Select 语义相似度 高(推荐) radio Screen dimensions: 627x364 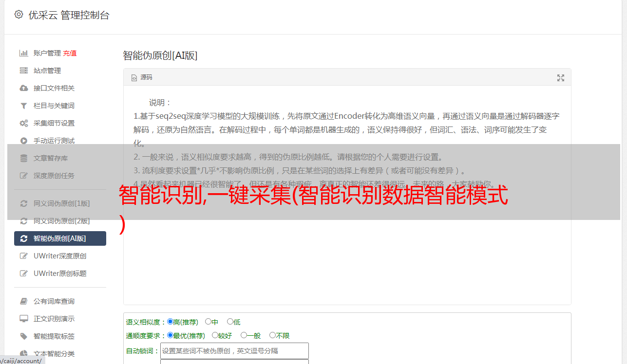[170, 322]
